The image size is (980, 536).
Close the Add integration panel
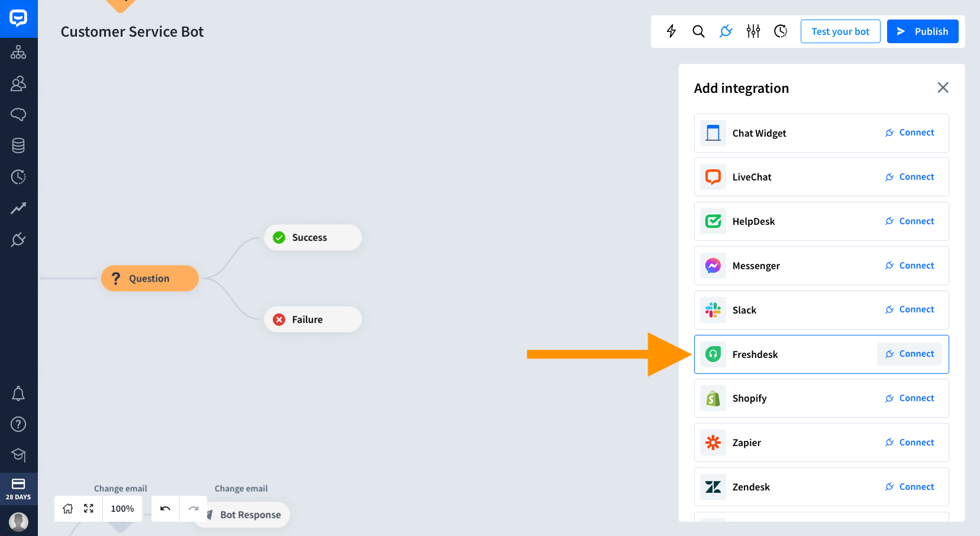pyautogui.click(x=943, y=88)
